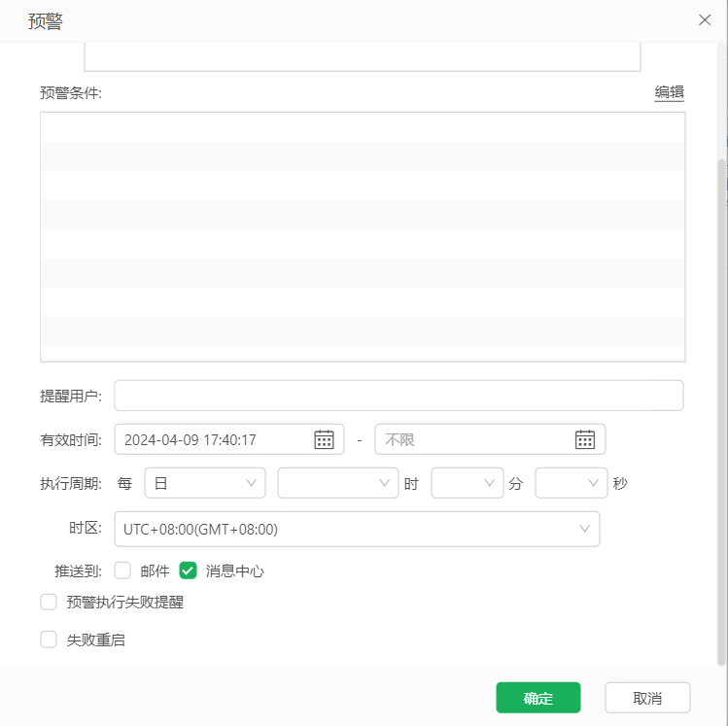
Task: Expand the hour (时) dropdown
Action: click(x=338, y=483)
